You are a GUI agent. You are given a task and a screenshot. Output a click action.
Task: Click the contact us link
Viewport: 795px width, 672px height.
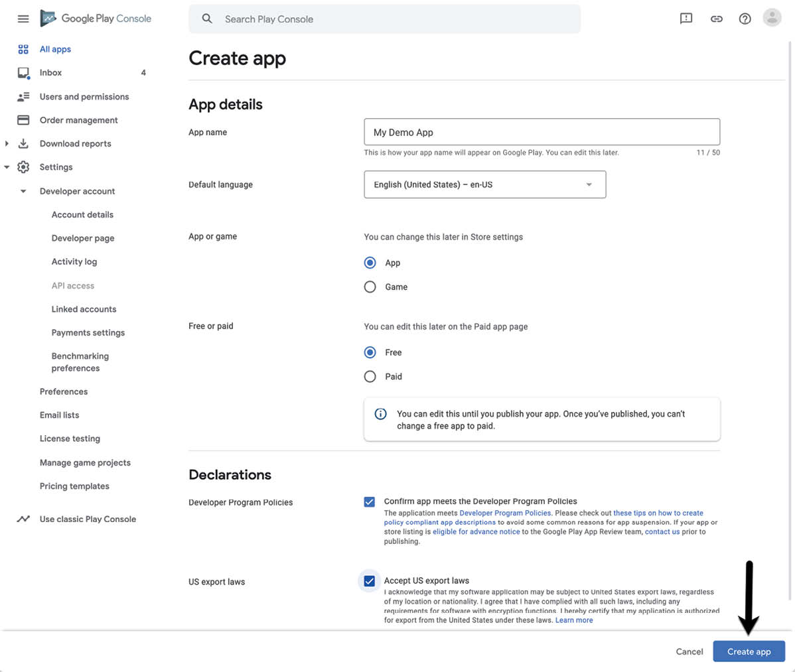(x=662, y=531)
